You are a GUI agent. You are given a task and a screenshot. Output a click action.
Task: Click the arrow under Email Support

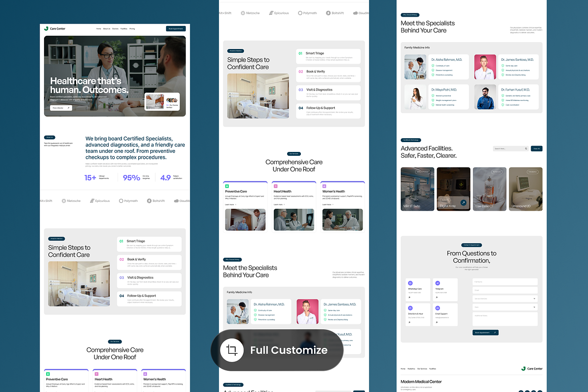click(x=436, y=322)
